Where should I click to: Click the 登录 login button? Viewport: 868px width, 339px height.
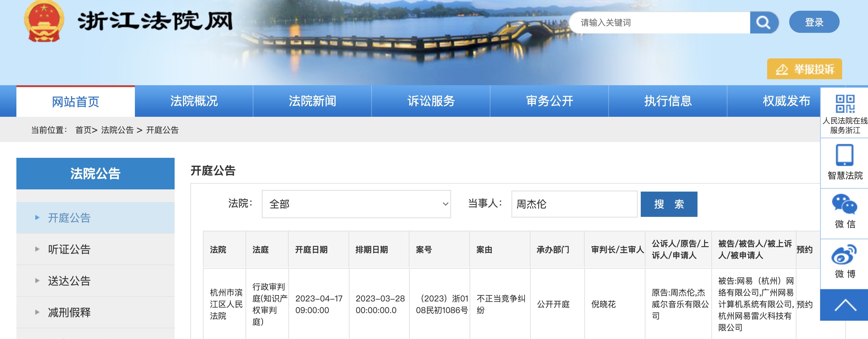814,22
